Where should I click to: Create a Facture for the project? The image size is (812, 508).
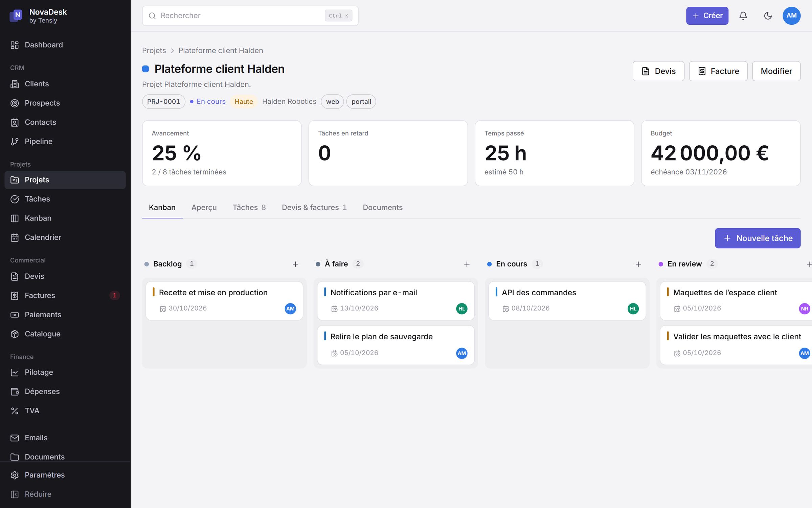click(x=718, y=71)
